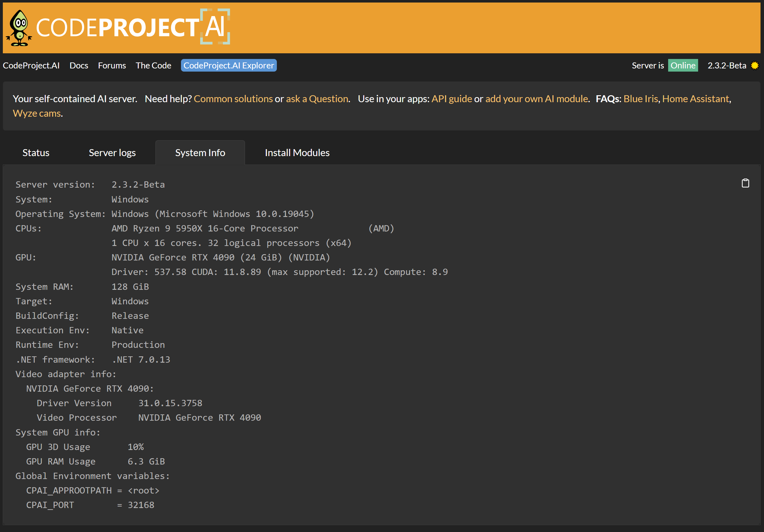Screen dimensions: 764x532
Task: Switch to the Server logs tab
Action: tap(112, 153)
